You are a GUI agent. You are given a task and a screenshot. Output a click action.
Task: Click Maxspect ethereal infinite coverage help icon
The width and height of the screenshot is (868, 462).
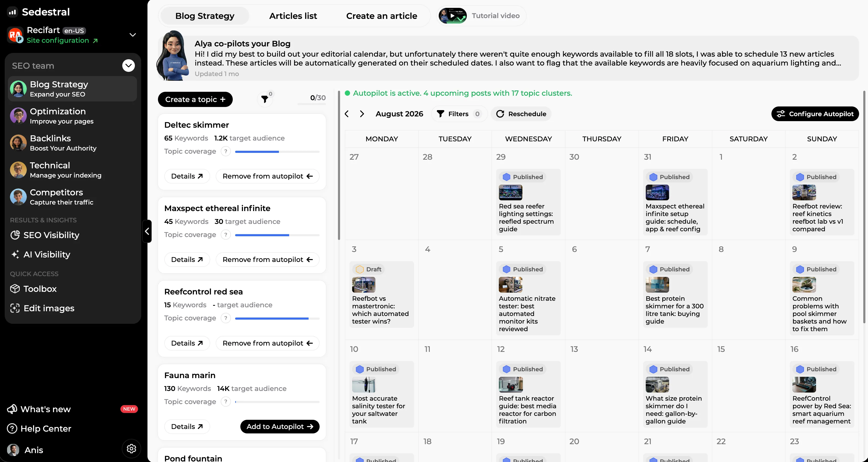click(226, 235)
